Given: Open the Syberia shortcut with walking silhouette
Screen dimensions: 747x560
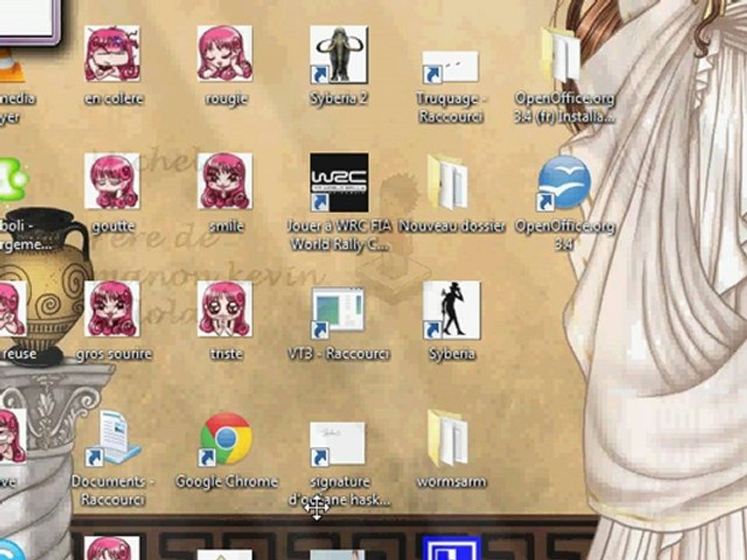Looking at the screenshot, I should click(x=451, y=310).
